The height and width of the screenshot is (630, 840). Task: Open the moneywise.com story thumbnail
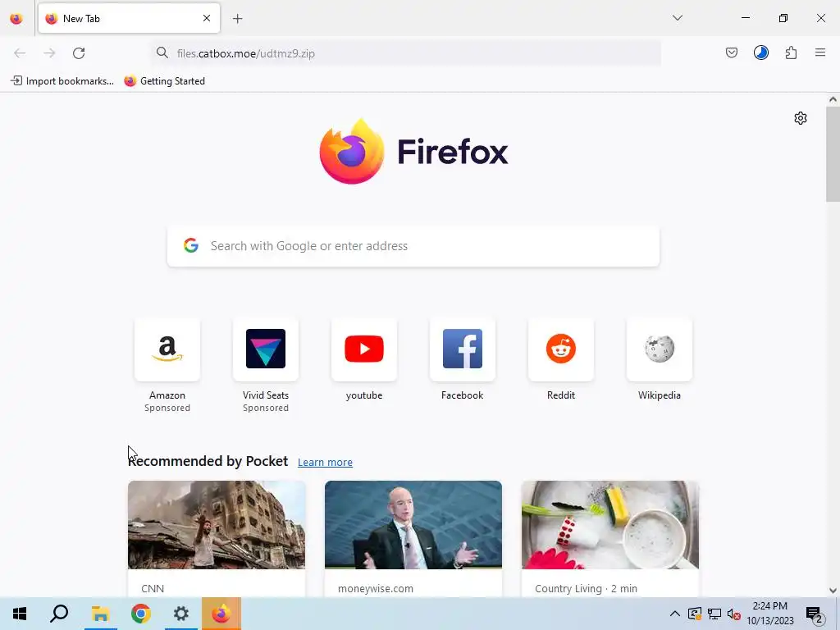click(413, 524)
